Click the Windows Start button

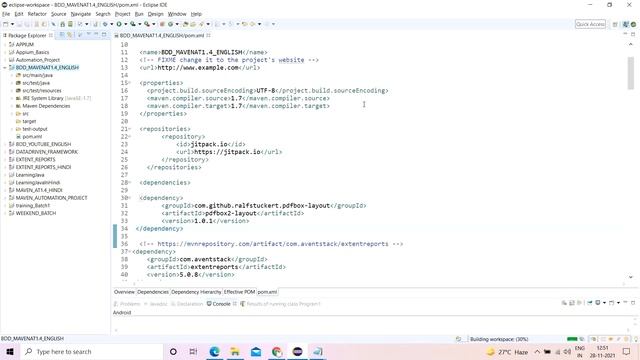(10, 352)
